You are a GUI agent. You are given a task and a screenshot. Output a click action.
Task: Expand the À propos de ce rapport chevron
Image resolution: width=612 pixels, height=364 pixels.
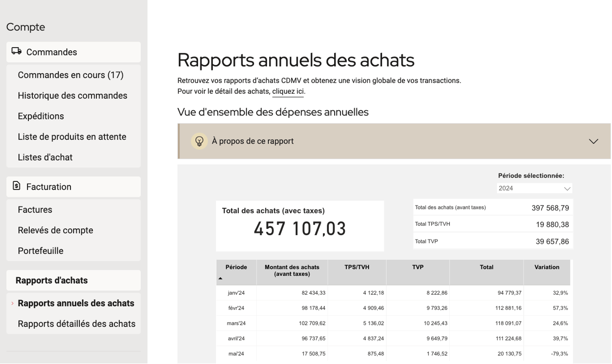(x=593, y=141)
